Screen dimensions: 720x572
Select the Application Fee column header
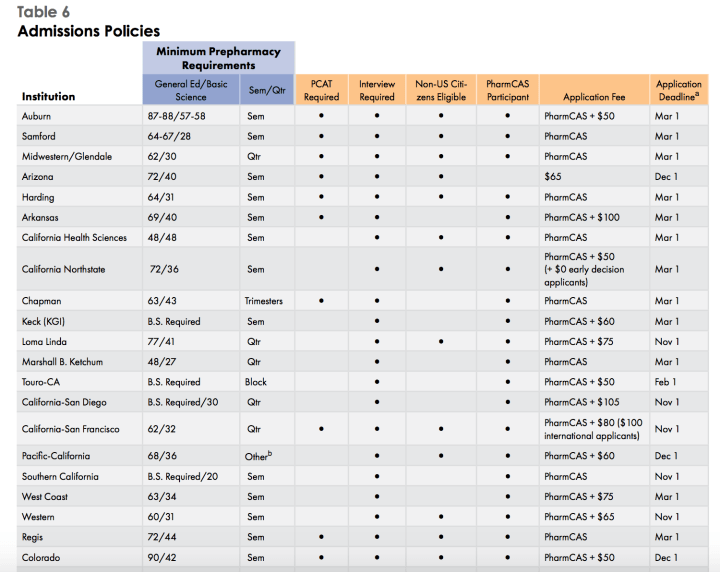coord(593,97)
